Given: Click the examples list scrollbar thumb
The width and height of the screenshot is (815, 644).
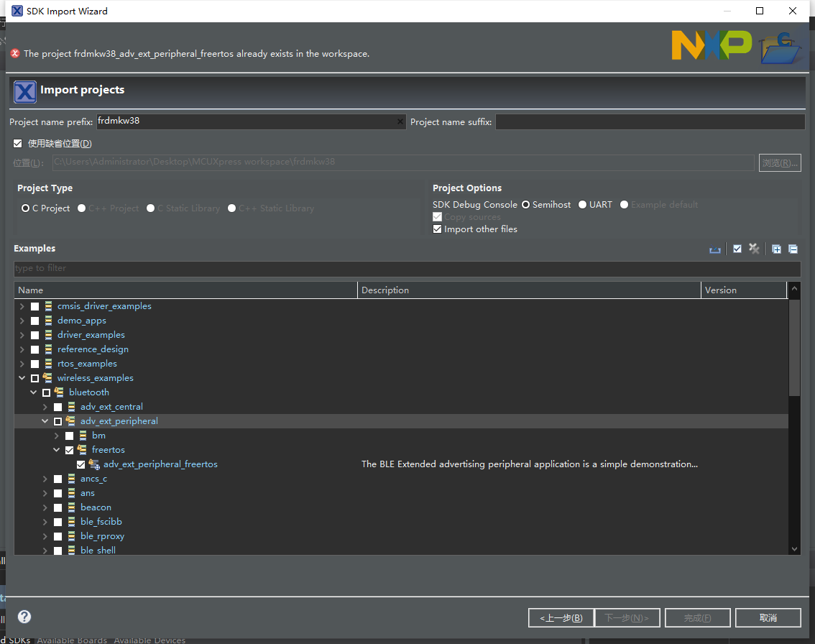Looking at the screenshot, I should [794, 347].
